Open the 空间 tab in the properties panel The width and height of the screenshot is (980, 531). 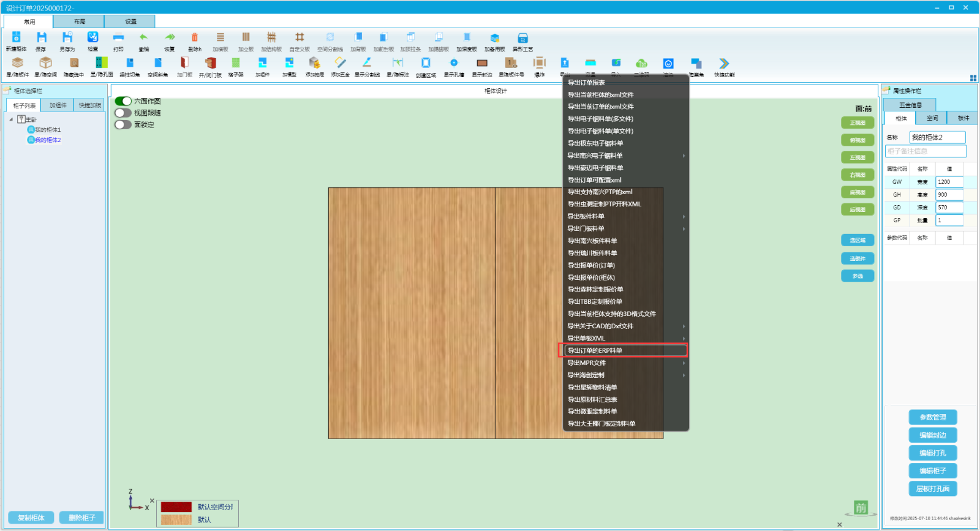pyautogui.click(x=932, y=118)
